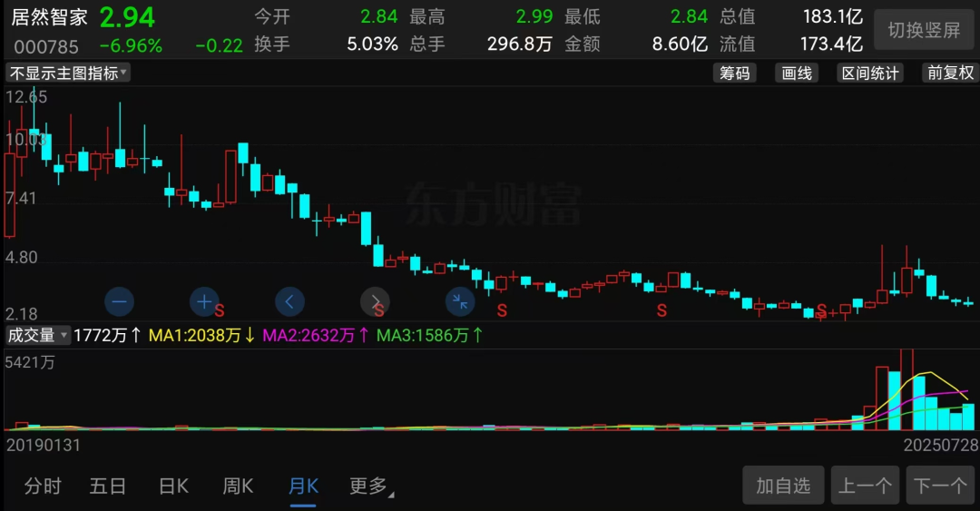Zoom in chart with plus icon
Viewport: 980px width, 511px height.
pyautogui.click(x=204, y=302)
